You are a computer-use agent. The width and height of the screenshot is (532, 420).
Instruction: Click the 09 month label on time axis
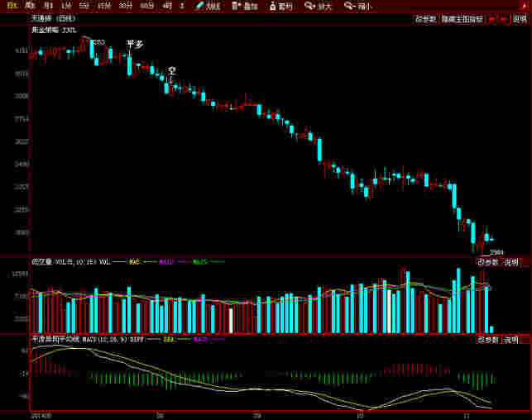[x=257, y=415]
